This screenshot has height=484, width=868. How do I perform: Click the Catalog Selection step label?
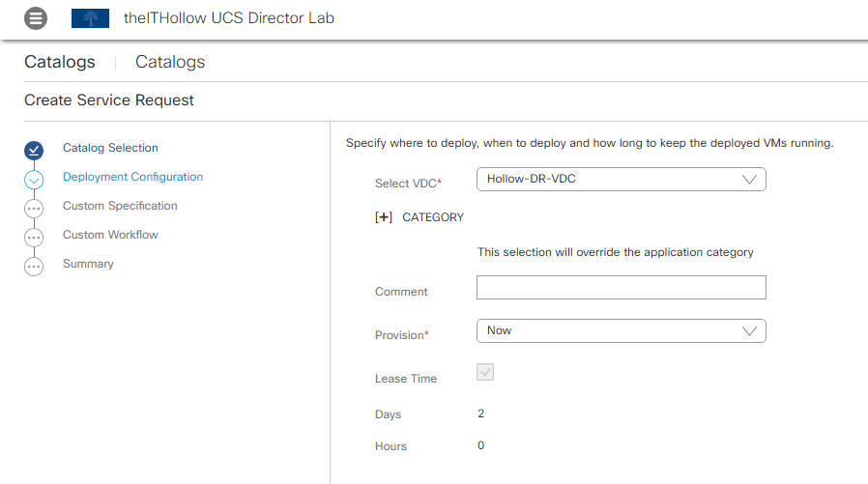click(110, 148)
